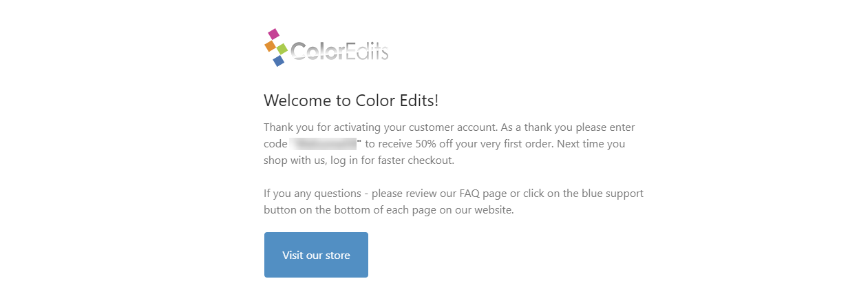Click the orange square in the logo

coord(270,46)
